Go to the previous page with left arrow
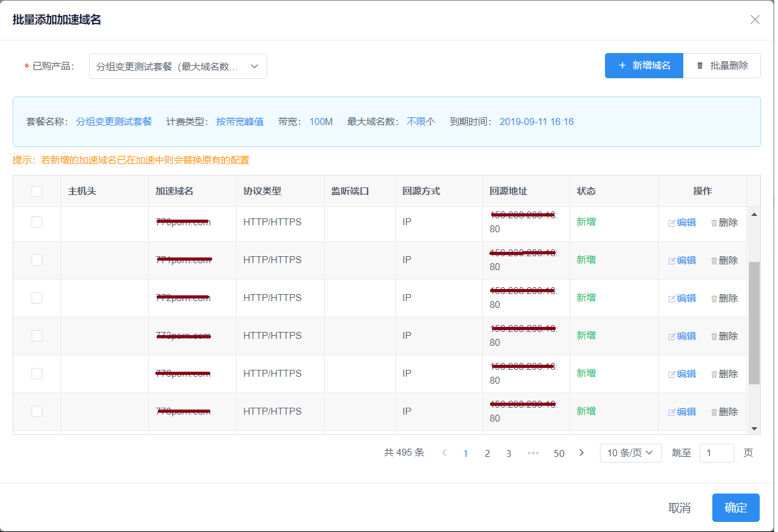Image resolution: width=778 pixels, height=532 pixels. (445, 453)
